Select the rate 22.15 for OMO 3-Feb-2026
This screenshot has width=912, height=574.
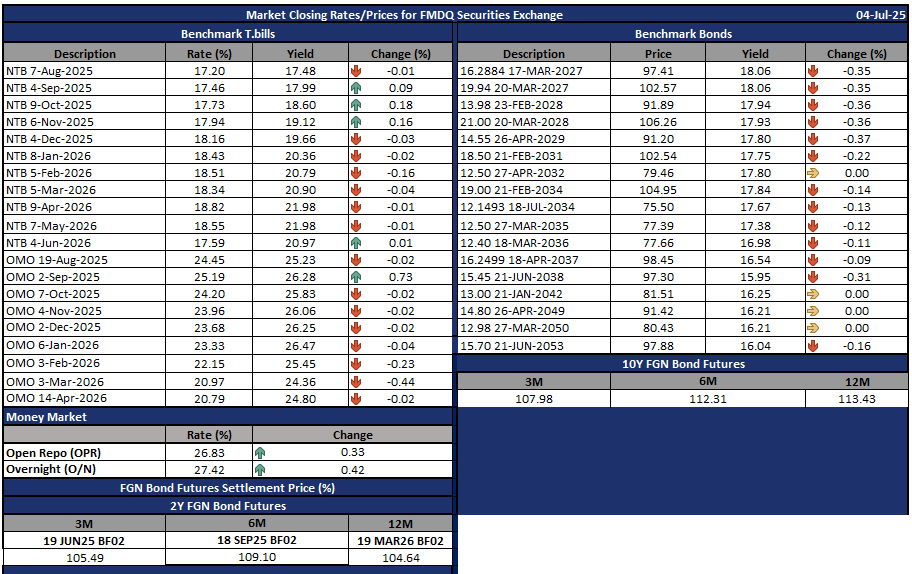(209, 363)
